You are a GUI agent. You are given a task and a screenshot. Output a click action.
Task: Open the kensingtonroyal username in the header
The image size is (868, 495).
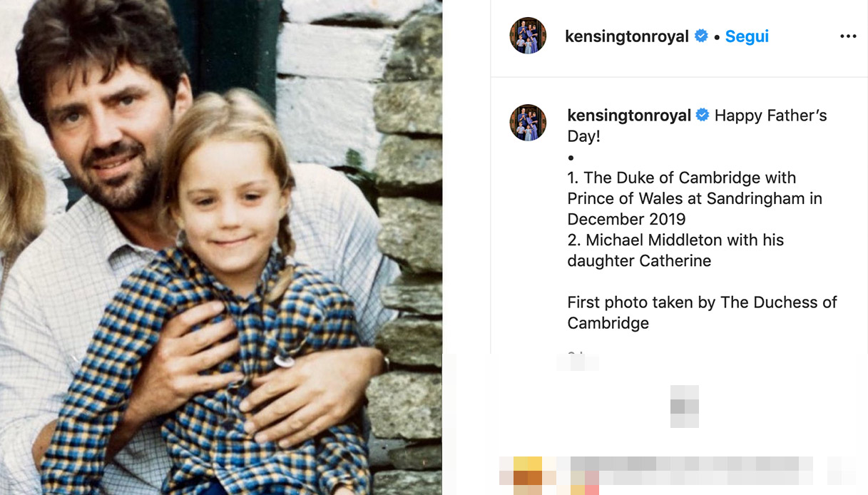point(626,36)
